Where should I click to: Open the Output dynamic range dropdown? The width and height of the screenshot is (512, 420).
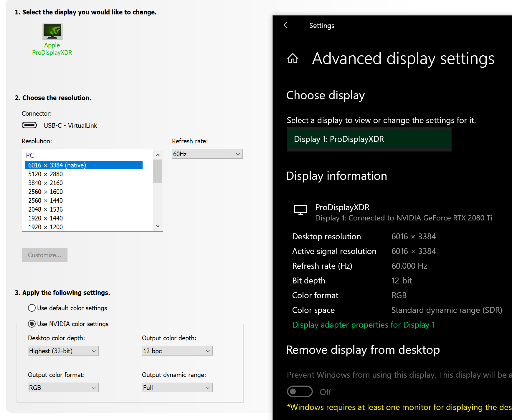point(177,388)
